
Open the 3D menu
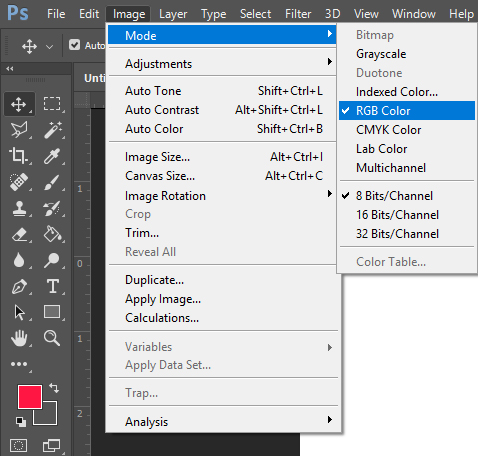tap(333, 14)
